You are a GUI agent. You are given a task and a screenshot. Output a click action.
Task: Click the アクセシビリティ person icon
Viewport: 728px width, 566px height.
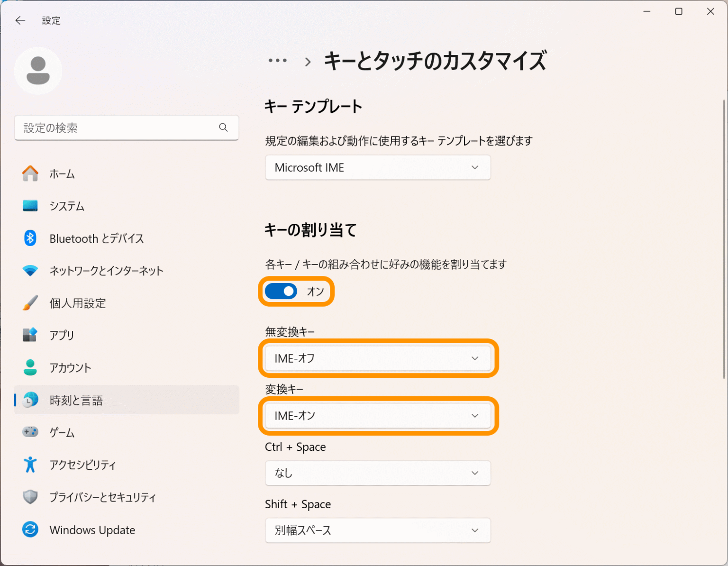30,465
